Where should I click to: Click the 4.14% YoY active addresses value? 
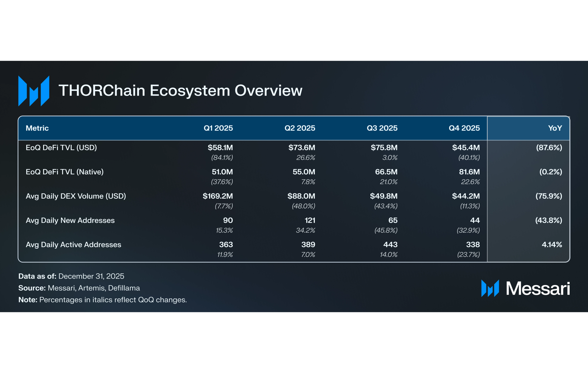(x=551, y=245)
